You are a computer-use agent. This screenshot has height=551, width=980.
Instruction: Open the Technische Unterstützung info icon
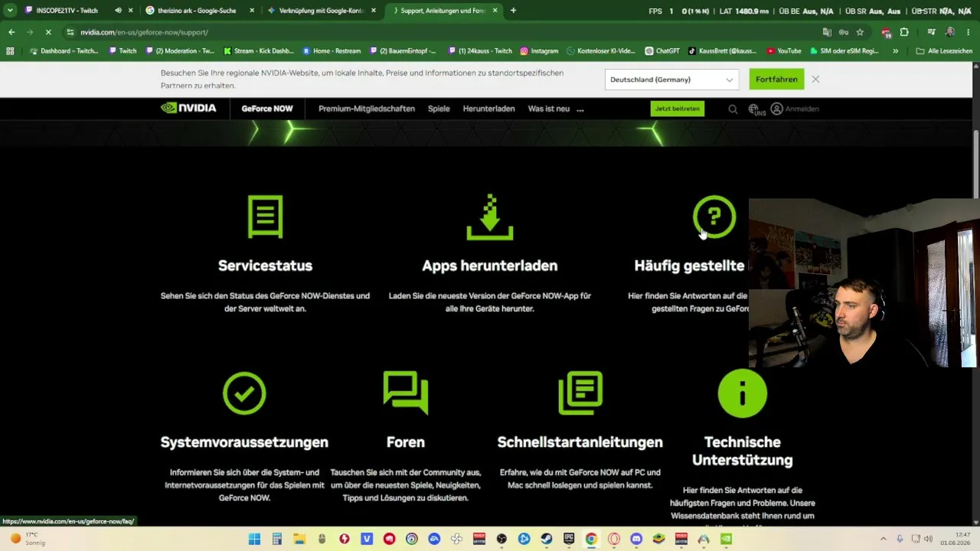point(742,393)
